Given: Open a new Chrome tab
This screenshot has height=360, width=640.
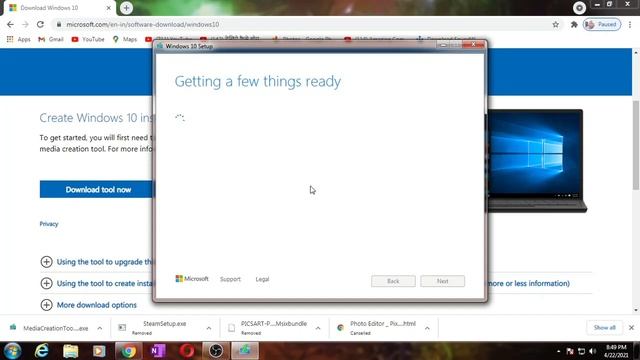Looking at the screenshot, I should pos(126,8).
